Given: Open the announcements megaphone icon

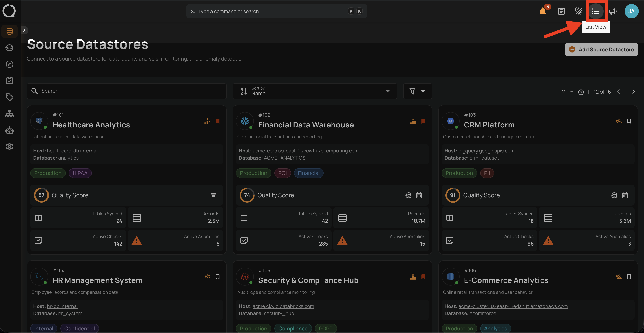Looking at the screenshot, I should click(613, 11).
